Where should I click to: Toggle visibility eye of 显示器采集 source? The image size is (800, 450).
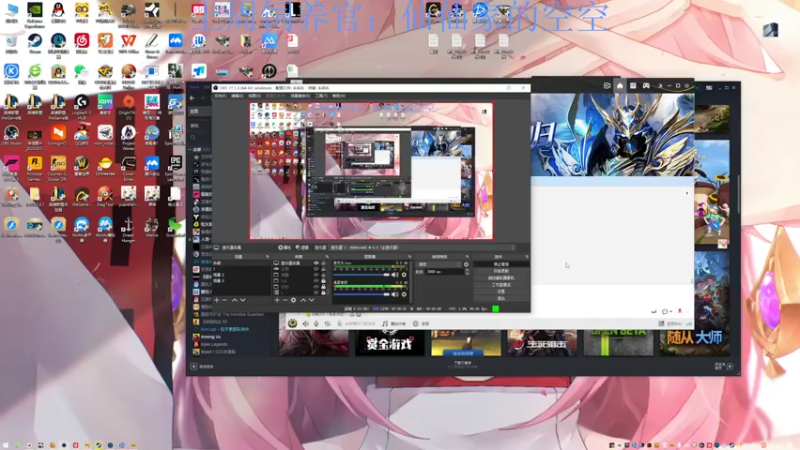click(316, 263)
